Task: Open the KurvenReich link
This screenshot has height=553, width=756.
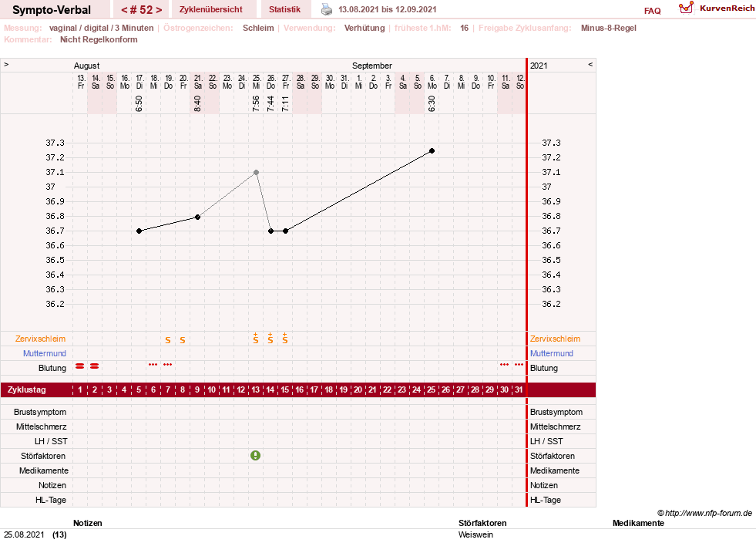Action: click(727, 8)
